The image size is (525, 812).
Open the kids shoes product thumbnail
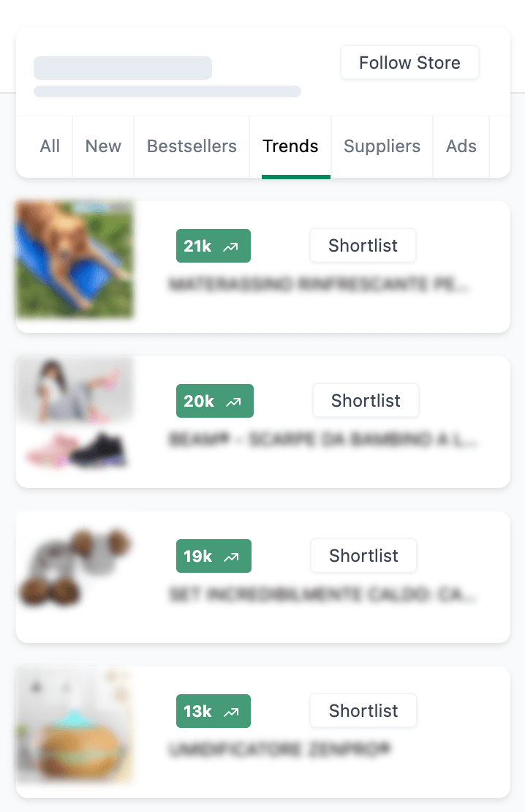pyautogui.click(x=75, y=415)
